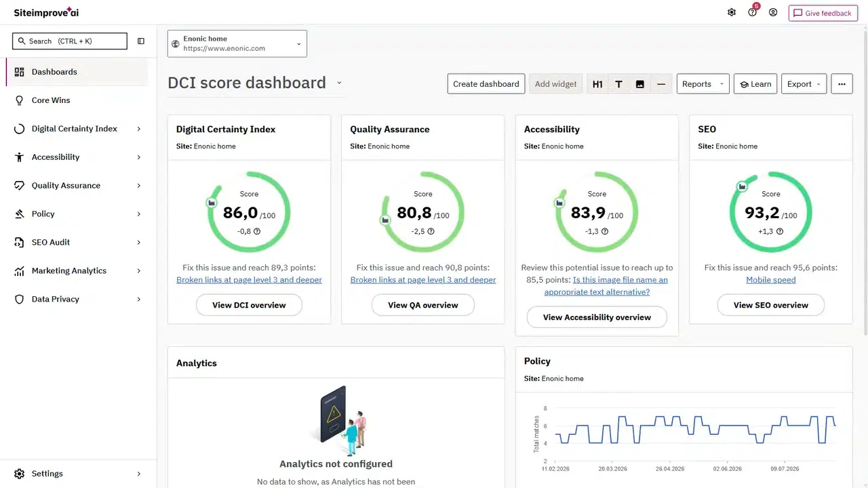Screen dimensions: 868x488
Task: Click industry benchmark marker on Quality Assurance ring
Action: tap(385, 220)
